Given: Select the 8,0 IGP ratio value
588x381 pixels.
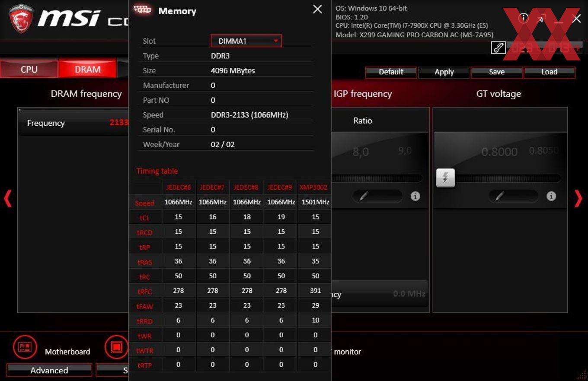Looking at the screenshot, I should (361, 152).
